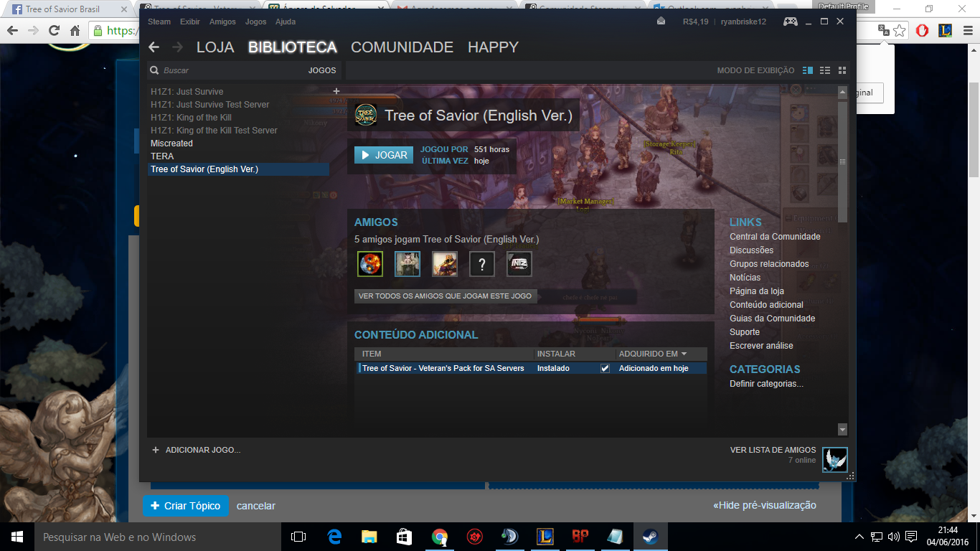Open the Central da Comunidade link
The height and width of the screenshot is (551, 980).
(x=775, y=237)
